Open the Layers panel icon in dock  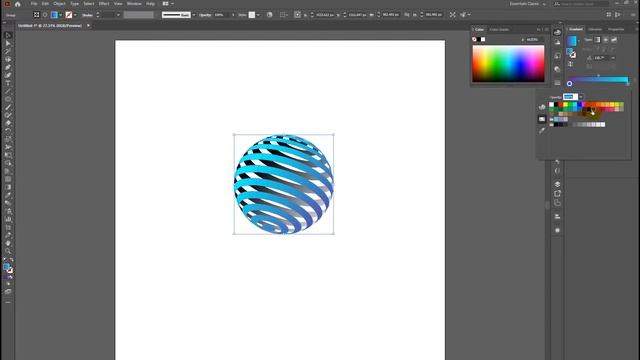557,184
